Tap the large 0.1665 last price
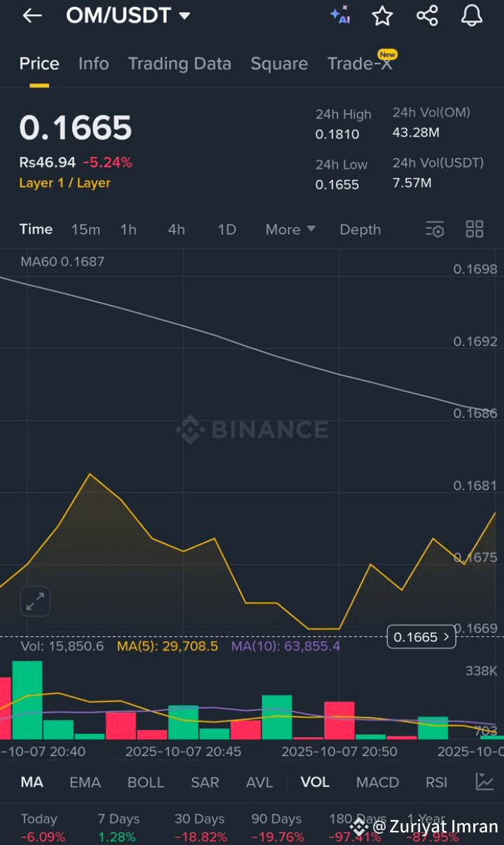Viewport: 504px width, 845px height. [76, 128]
